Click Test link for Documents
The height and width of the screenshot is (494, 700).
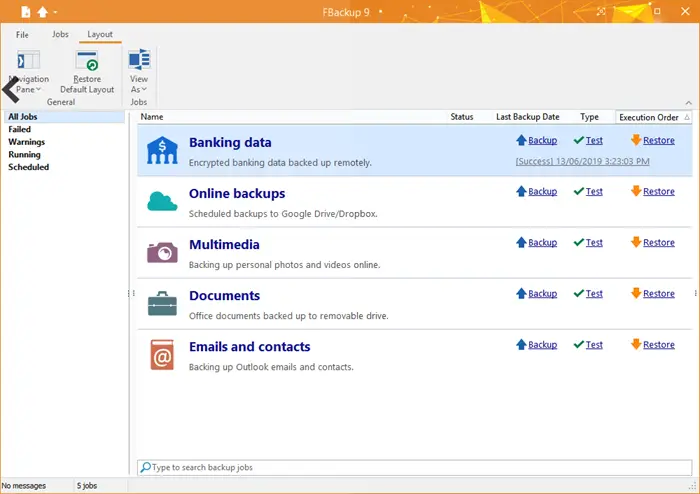tap(594, 294)
